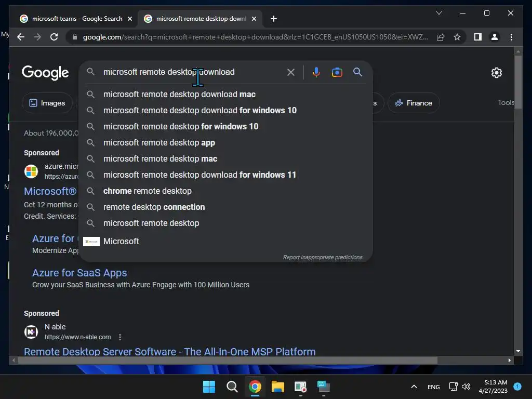Viewport: 532px width, 399px height.
Task: Click the azure.microsoft site logo
Action: coord(31,171)
